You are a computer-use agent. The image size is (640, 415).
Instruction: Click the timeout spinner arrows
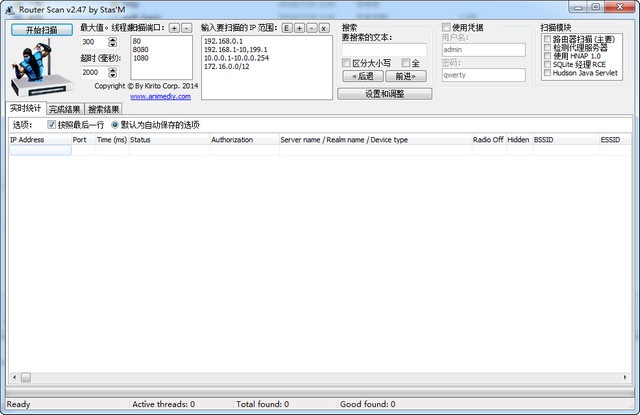tap(113, 72)
